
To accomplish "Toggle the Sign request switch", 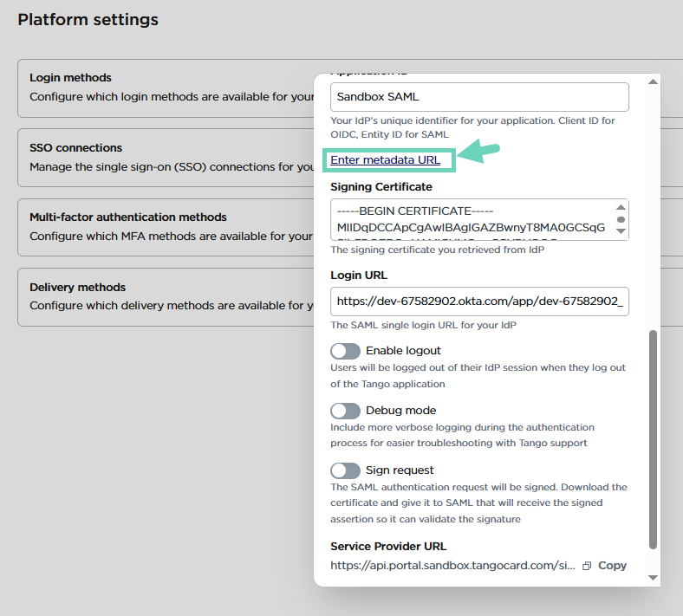I will point(345,470).
